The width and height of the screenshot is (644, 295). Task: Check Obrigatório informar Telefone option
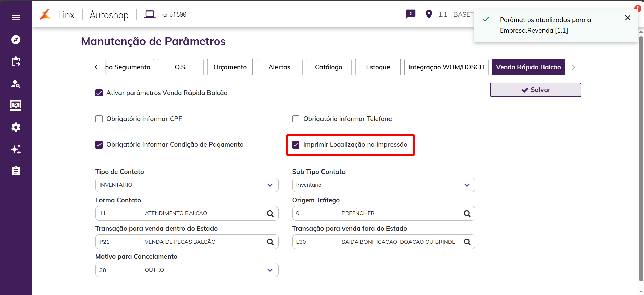coord(296,119)
